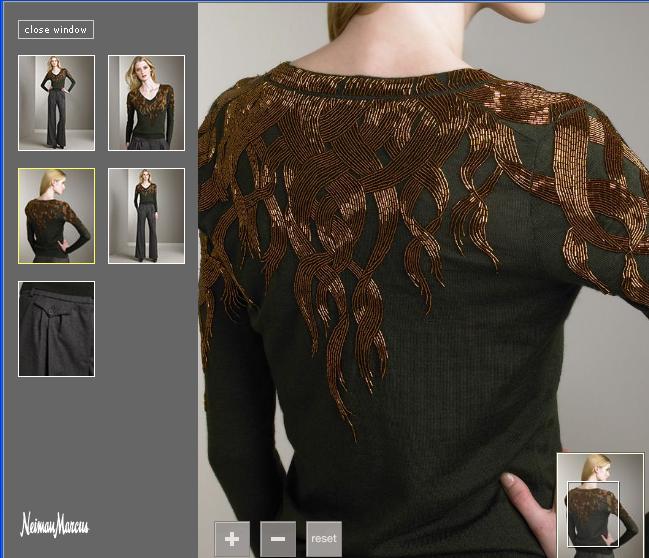
Task: Select the close-up front sweater thumbnail
Action: point(146,103)
